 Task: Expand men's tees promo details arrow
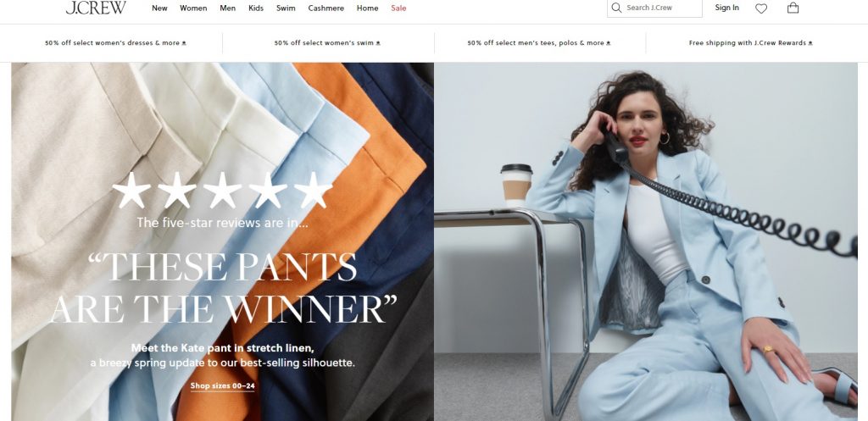coord(609,43)
